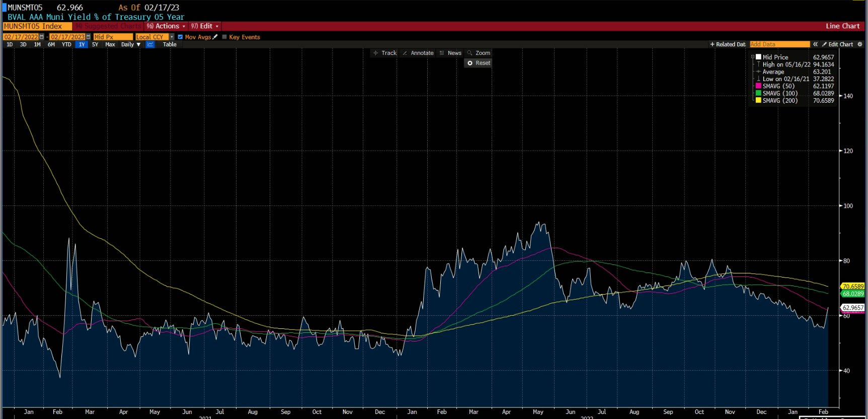Click the Track button
Viewport: 868px width, 419px height.
point(384,53)
